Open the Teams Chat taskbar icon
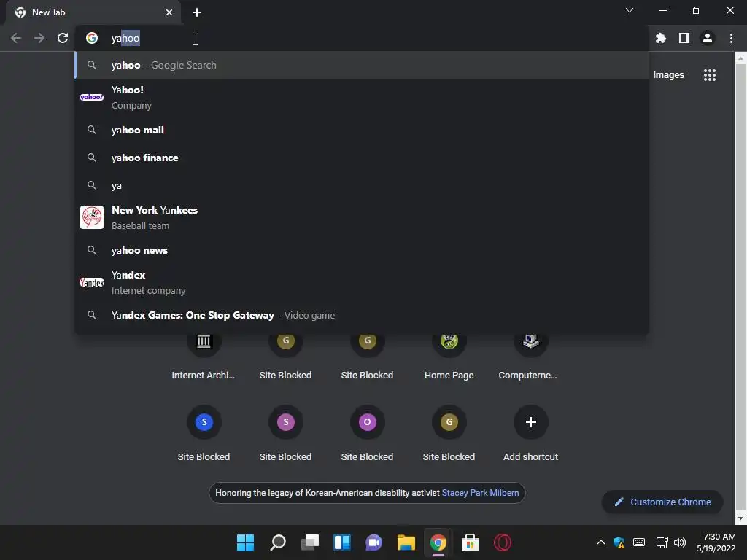This screenshot has width=747, height=560. click(x=374, y=542)
